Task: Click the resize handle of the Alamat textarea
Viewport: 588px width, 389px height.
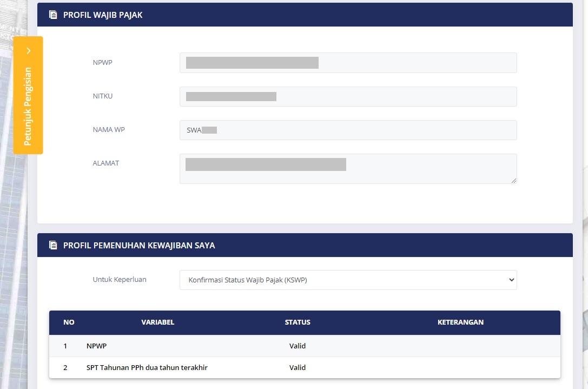Action: (x=513, y=180)
